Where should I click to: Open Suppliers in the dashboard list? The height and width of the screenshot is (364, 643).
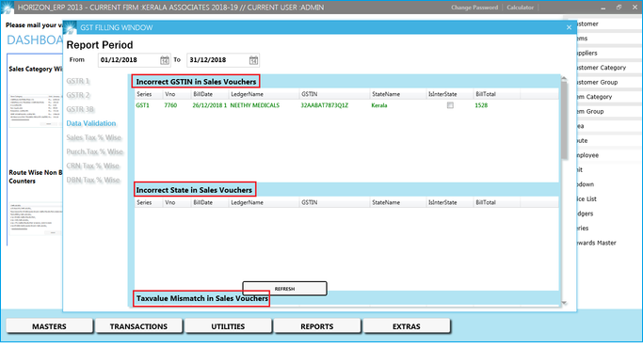587,53
